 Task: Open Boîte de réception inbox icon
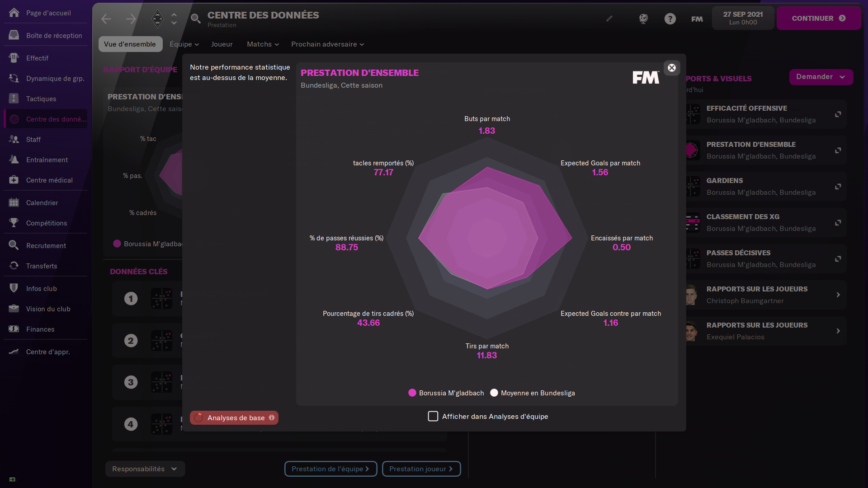point(14,35)
